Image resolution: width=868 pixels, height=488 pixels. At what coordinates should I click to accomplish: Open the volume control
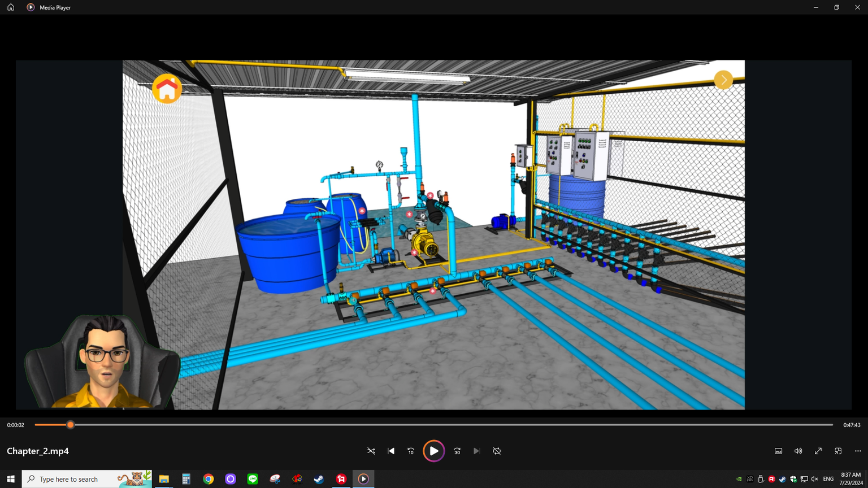[798, 451]
